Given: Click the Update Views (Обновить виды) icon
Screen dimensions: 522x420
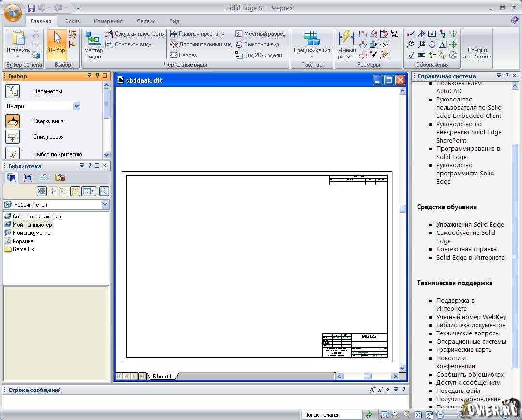Looking at the screenshot, I should point(109,44).
